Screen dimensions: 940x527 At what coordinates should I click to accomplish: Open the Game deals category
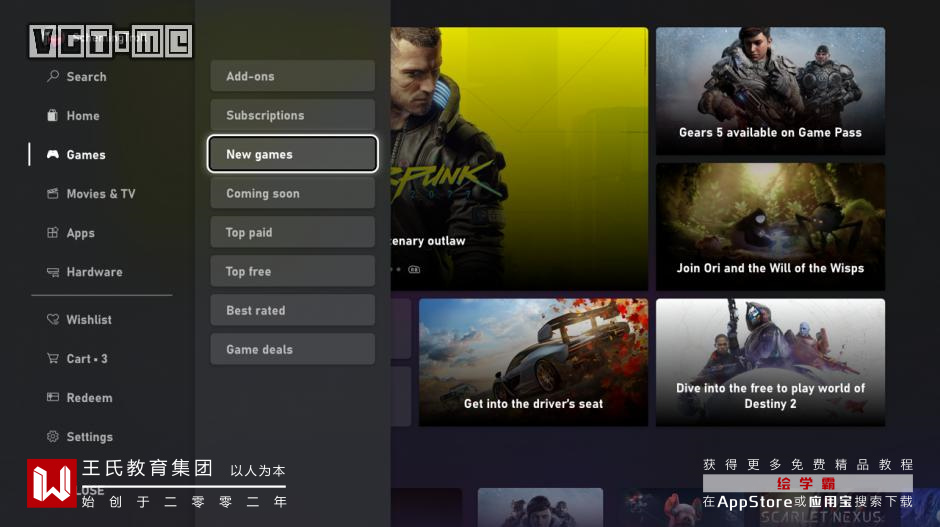293,349
